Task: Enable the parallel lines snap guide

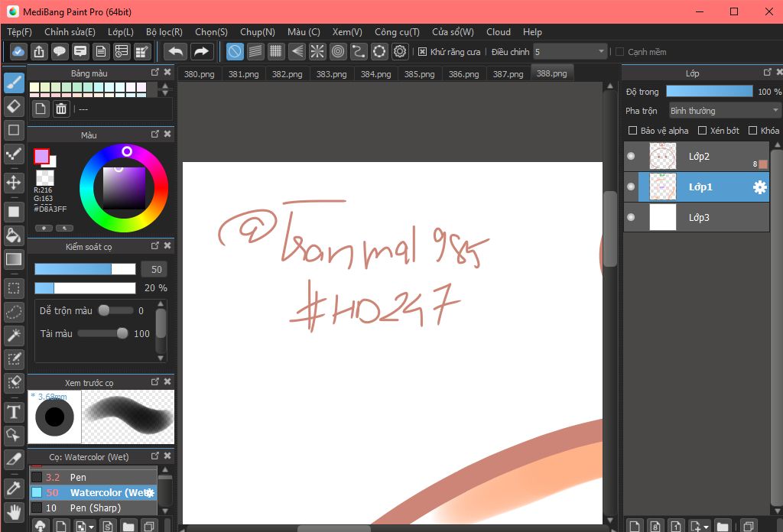Action: (x=255, y=51)
